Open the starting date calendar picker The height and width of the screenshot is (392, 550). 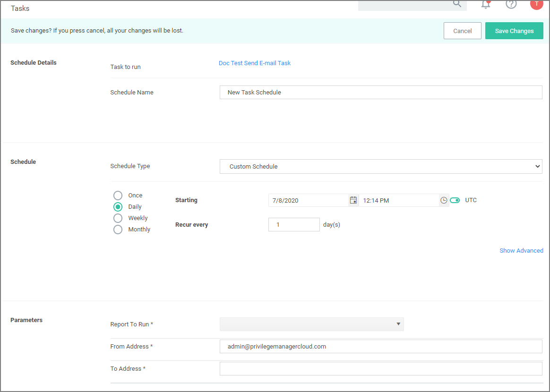tap(353, 200)
